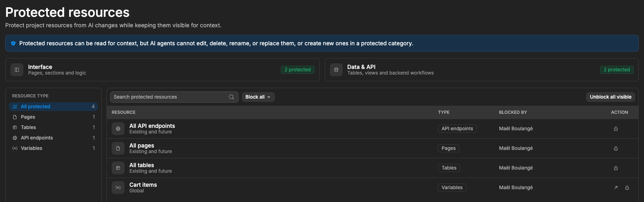Click the search magnifier icon
Image resolution: width=644 pixels, height=202 pixels.
pos(231,97)
